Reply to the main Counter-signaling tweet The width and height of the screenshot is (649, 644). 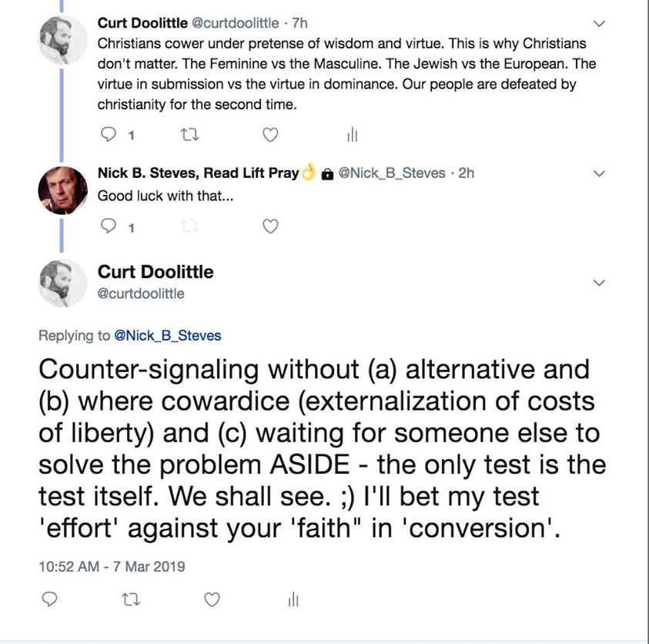(49, 599)
